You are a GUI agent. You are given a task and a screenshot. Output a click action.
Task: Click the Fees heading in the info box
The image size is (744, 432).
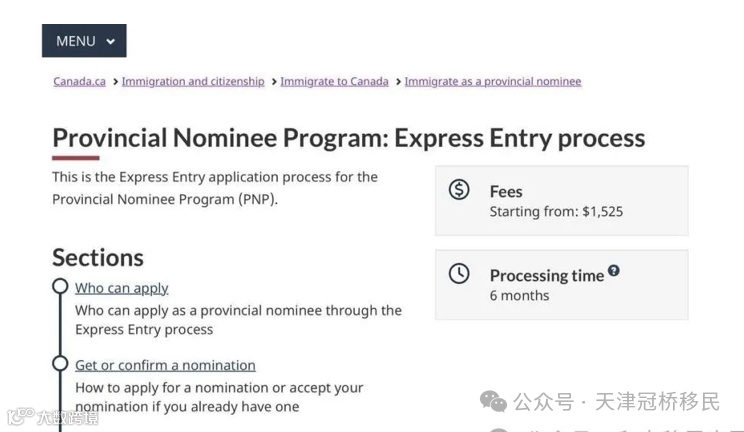(x=506, y=191)
